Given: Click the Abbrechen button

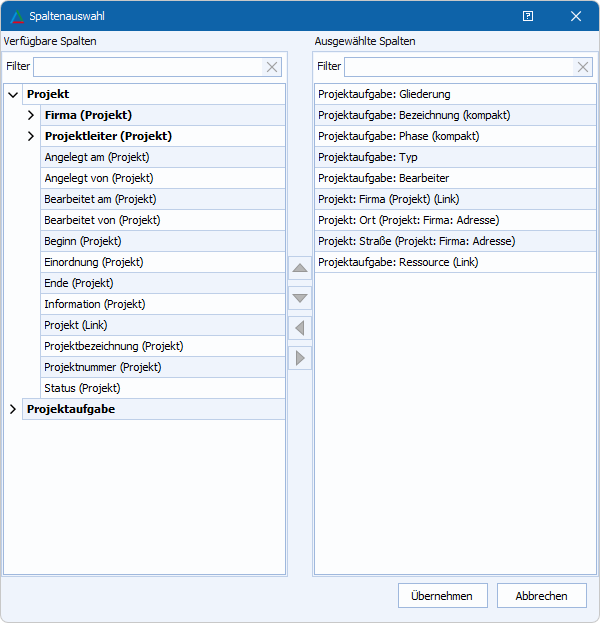Looking at the screenshot, I should pos(541,595).
